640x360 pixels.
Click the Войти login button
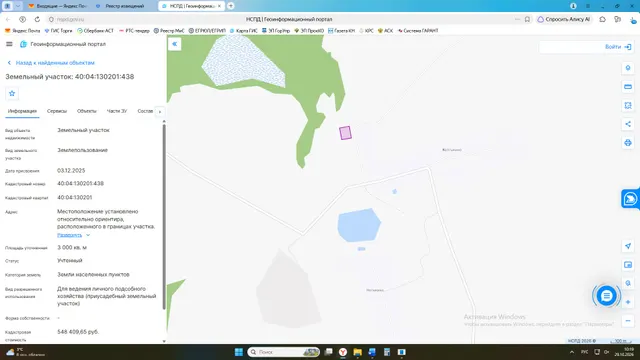pos(618,47)
